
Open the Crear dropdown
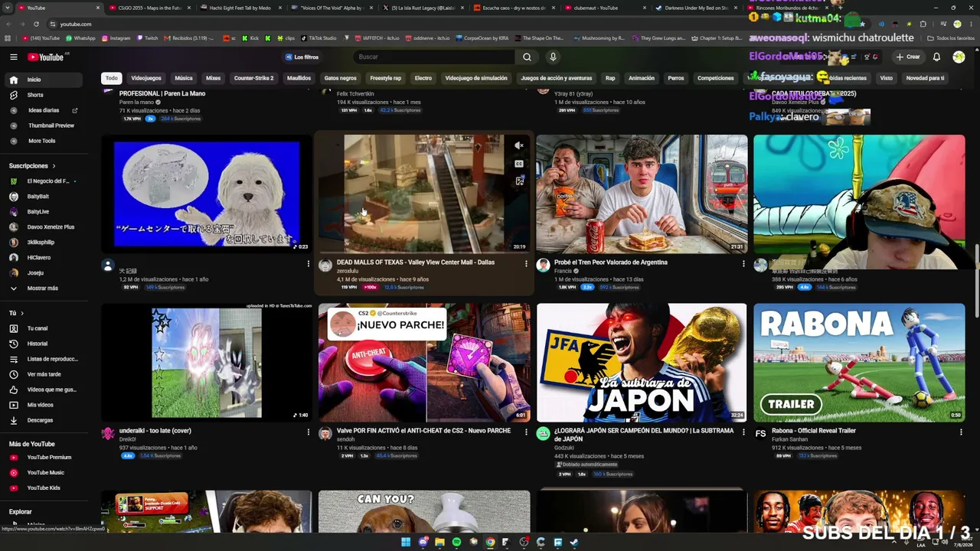[908, 57]
